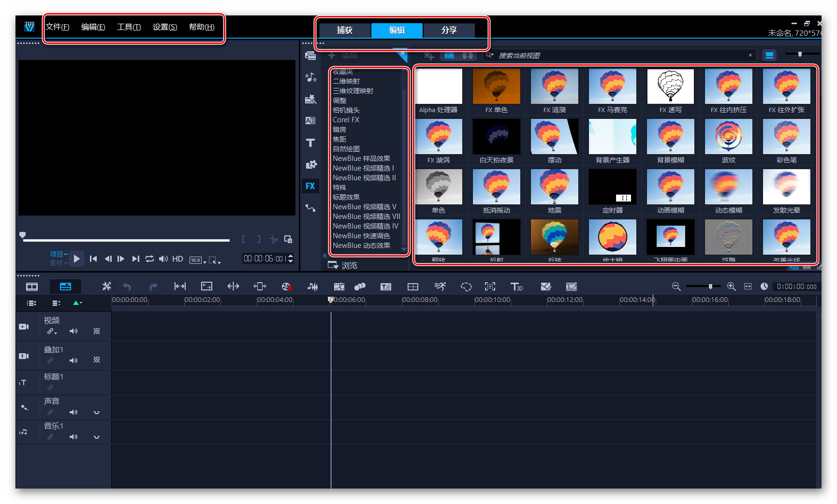The width and height of the screenshot is (837, 504).
Task: Click the 浏览 browse button
Action: click(343, 265)
